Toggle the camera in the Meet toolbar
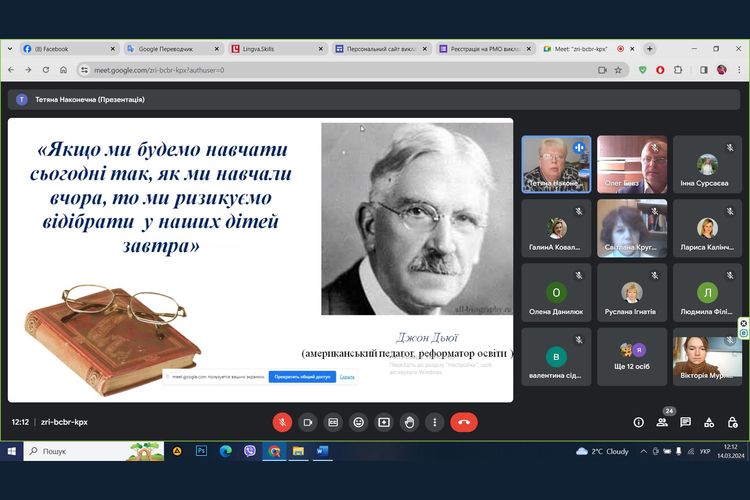The width and height of the screenshot is (750, 500). point(307,422)
